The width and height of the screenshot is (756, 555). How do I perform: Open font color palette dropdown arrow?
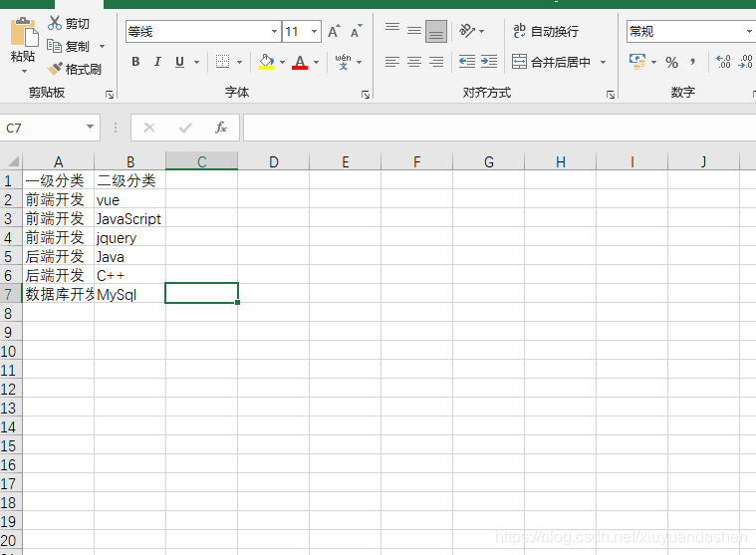click(317, 62)
